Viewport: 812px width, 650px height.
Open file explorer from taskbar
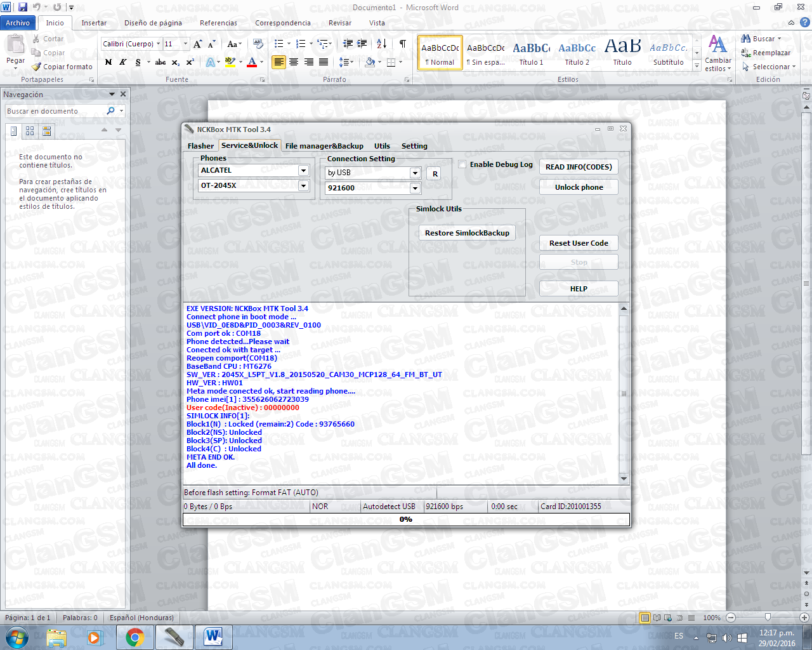(x=56, y=637)
